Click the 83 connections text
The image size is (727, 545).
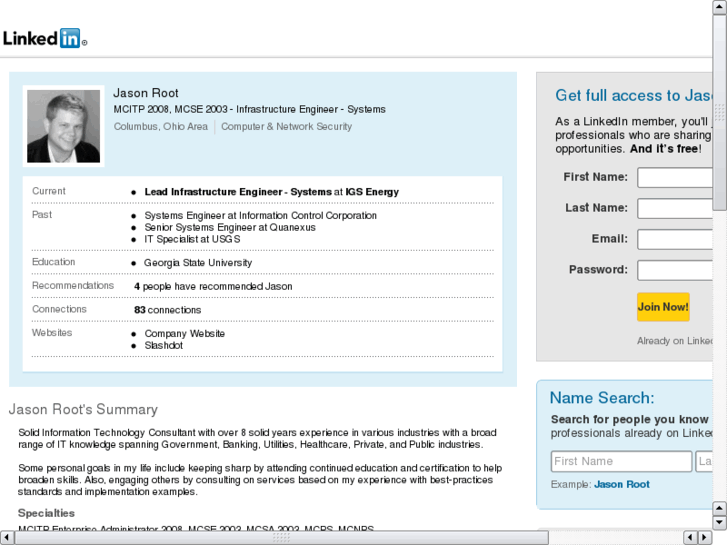point(167,310)
